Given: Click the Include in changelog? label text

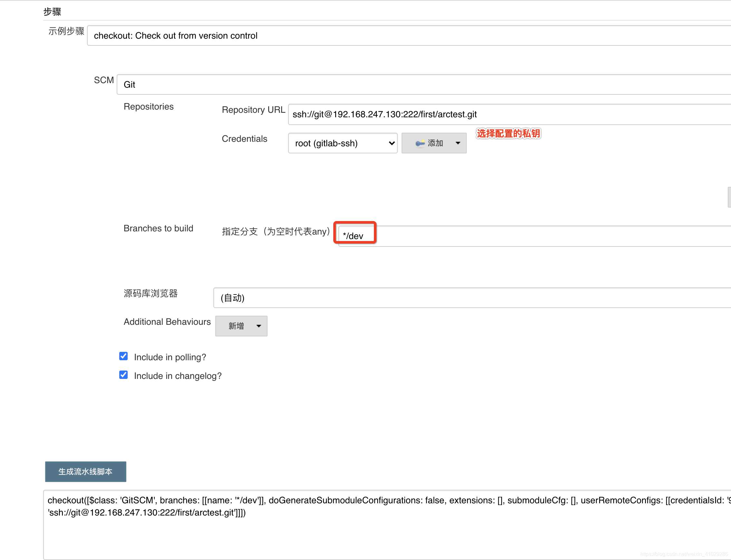Looking at the screenshot, I should [178, 376].
